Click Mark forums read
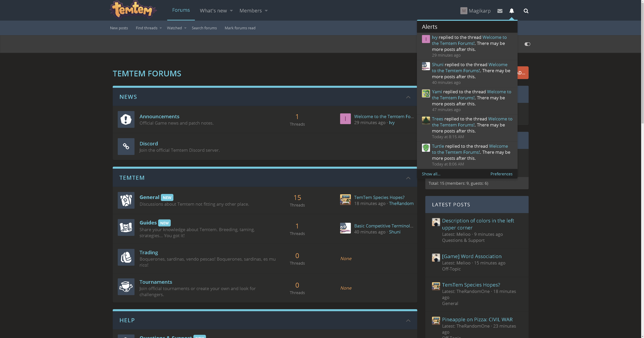Image resolution: width=644 pixels, height=338 pixels. coord(240,28)
